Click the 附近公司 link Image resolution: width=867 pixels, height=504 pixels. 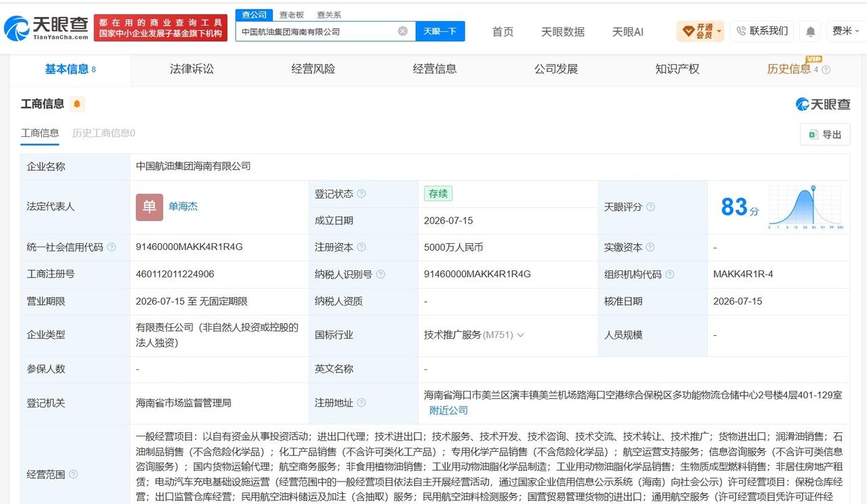point(448,411)
